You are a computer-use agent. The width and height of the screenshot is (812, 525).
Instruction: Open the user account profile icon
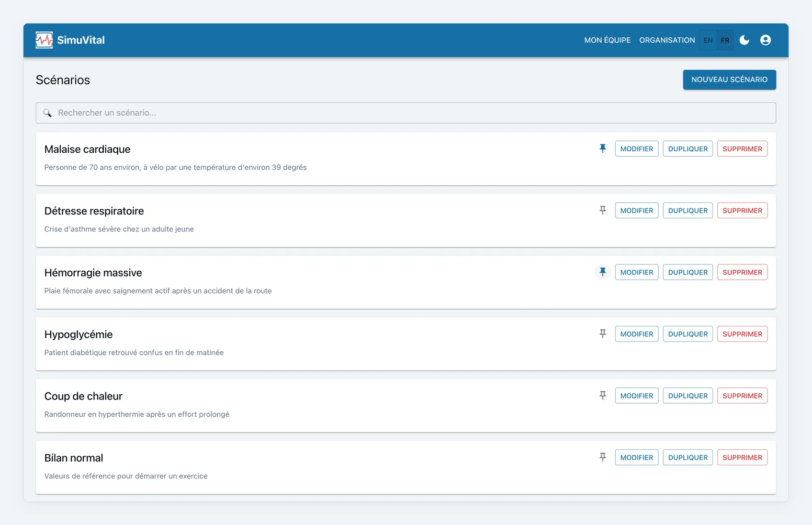[x=766, y=40]
